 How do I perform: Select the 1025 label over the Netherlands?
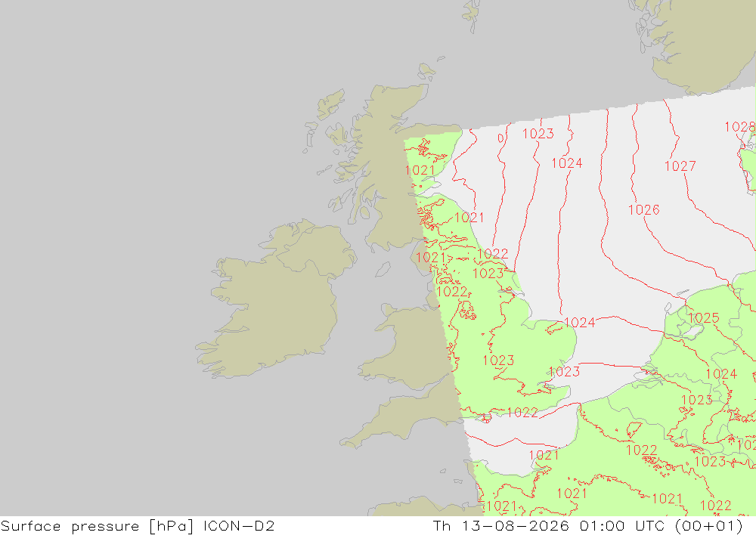(703, 318)
